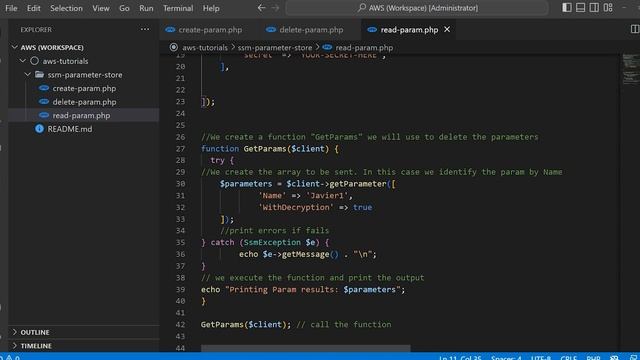
Task: Click 'WithDecryption' key on line 32
Action: click(296, 207)
